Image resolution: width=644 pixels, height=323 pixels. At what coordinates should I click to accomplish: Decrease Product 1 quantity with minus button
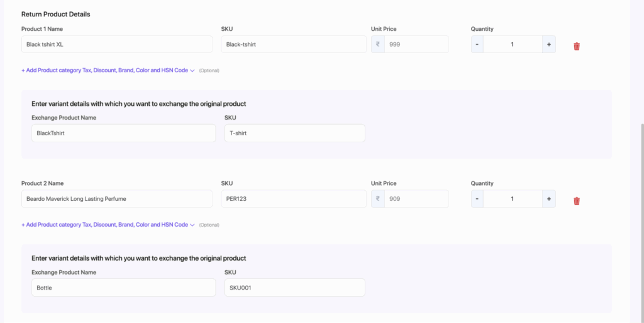coord(477,44)
